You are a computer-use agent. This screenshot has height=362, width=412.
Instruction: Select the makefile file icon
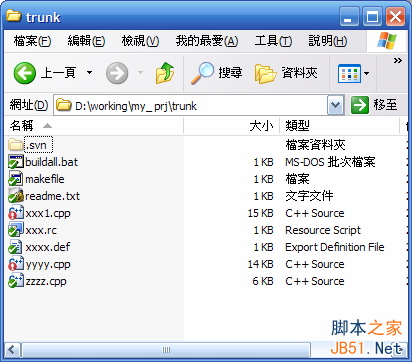[15, 179]
